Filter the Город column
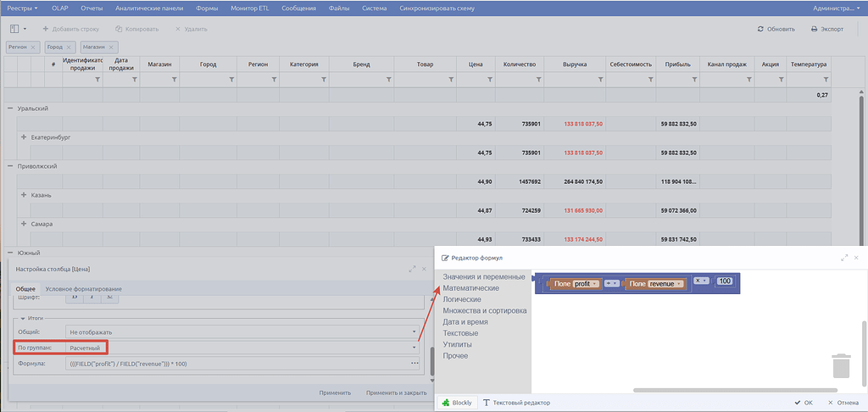Screen dimensions: 868x412 click(230, 81)
